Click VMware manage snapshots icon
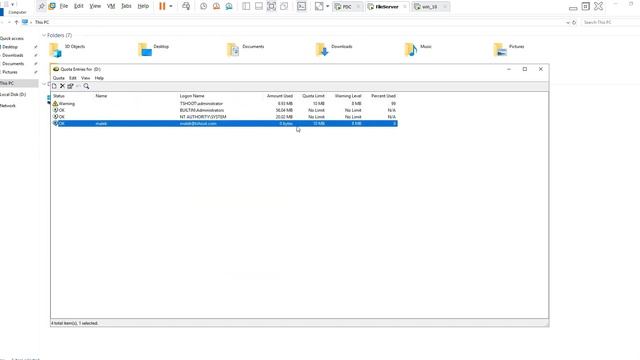The width and height of the screenshot is (640, 360). click(x=229, y=6)
